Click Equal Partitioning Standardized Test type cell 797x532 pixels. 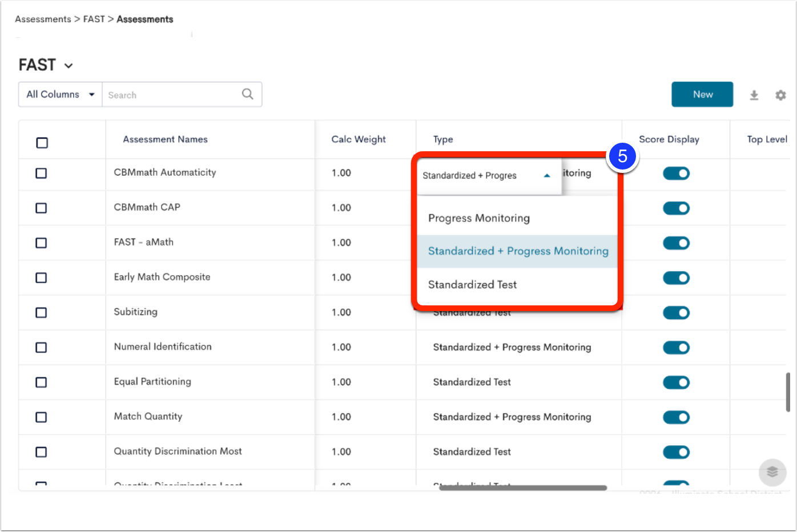tap(472, 382)
